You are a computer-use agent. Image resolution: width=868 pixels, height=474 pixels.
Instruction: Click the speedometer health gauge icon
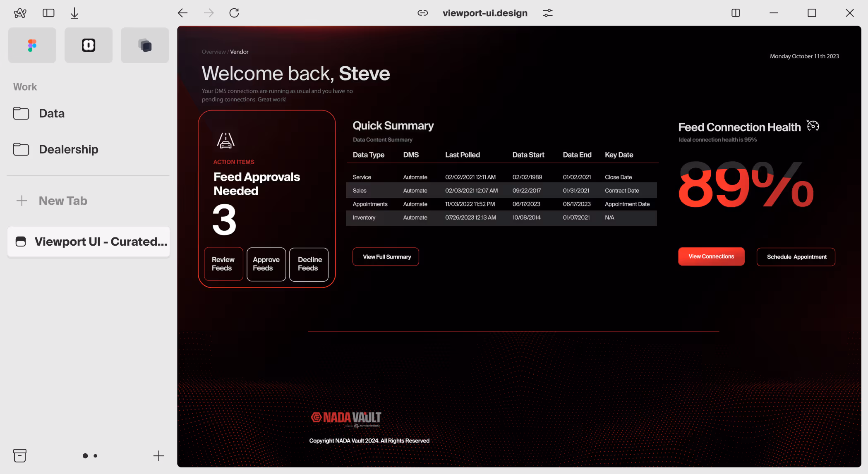(x=813, y=126)
